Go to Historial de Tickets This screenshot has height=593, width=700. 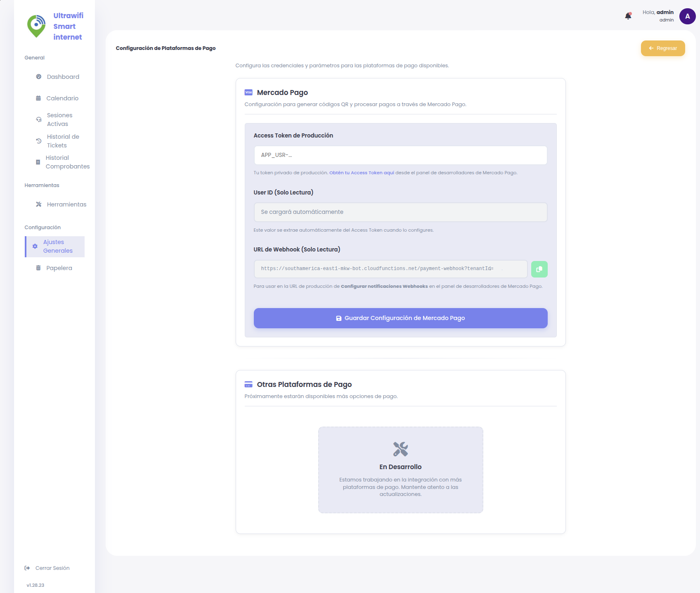(x=63, y=141)
